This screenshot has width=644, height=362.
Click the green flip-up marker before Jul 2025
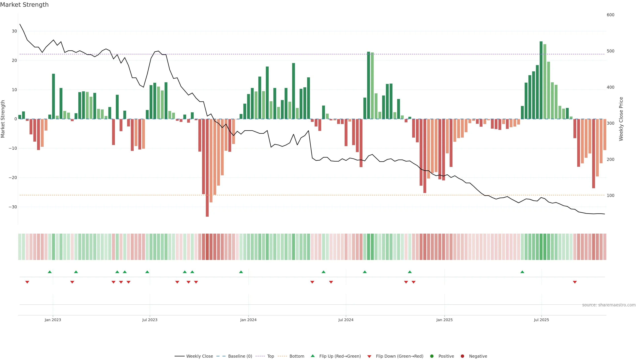click(522, 272)
